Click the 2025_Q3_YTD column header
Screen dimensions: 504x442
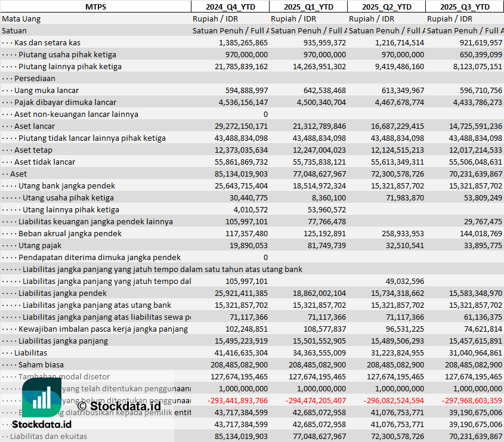465,7
